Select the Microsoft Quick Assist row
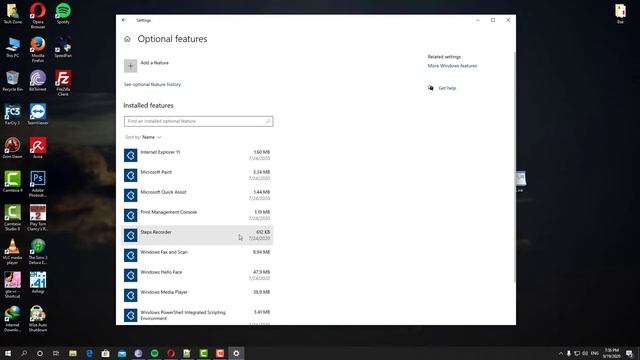Image resolution: width=640 pixels, height=360 pixels. pyautogui.click(x=198, y=195)
